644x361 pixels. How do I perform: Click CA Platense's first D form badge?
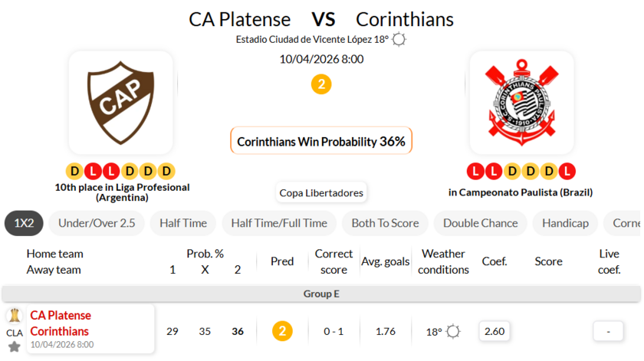pos(74,171)
